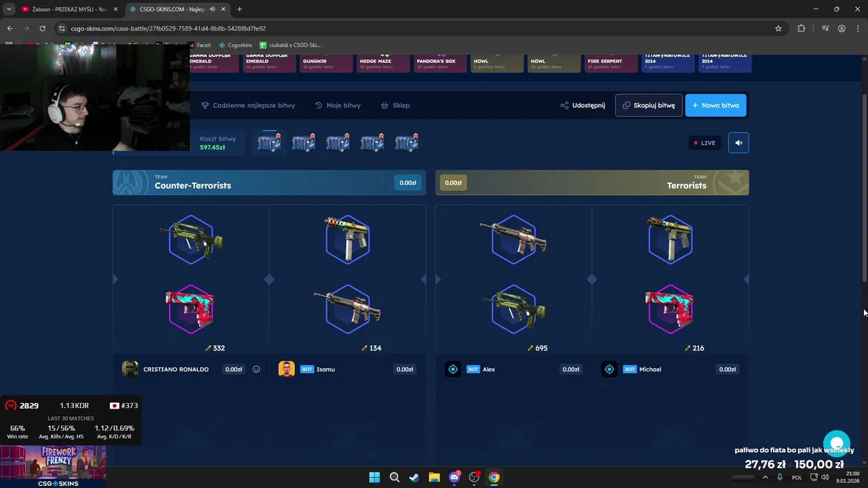Go back in browser history
This screenshot has height=488, width=868.
9,28
